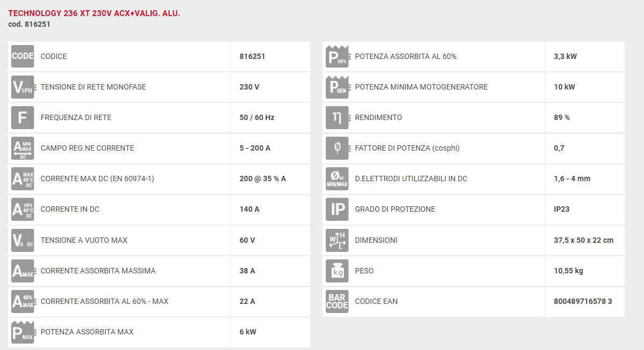Click the CAMPO REG.NE CORRENTE label
The height and width of the screenshot is (350, 644).
tap(87, 148)
